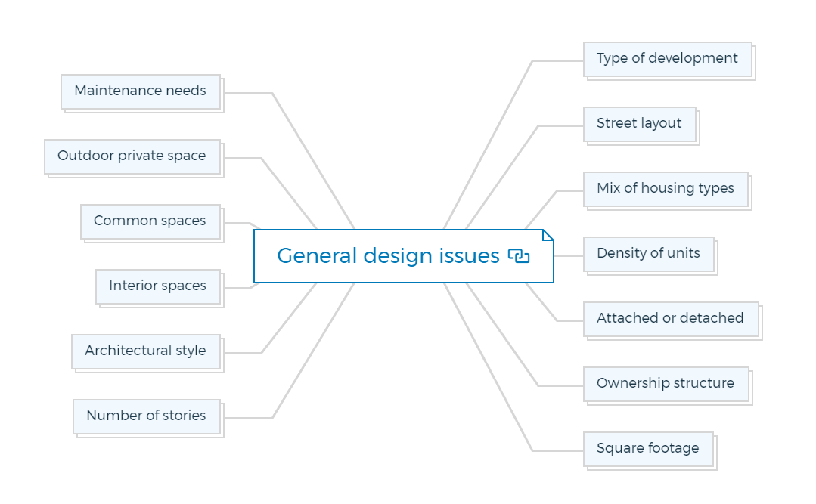Click the Number of stories node
The image size is (816, 504).
click(147, 416)
